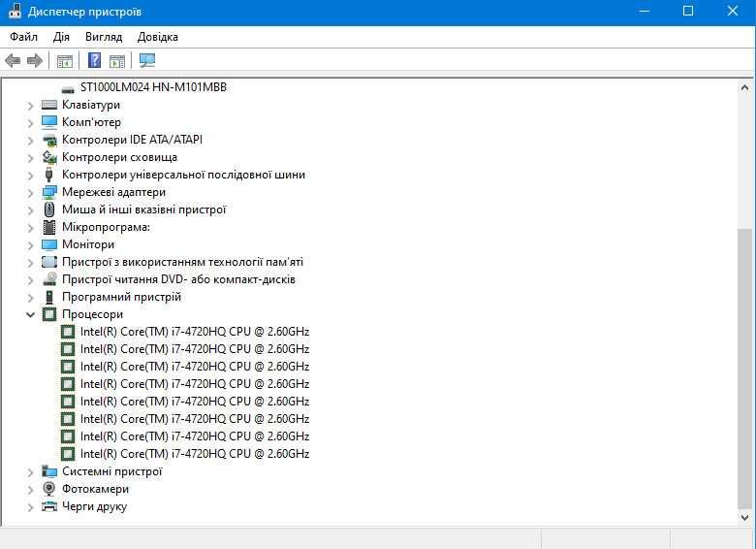This screenshot has width=756, height=549.
Task: Click the scrollbar up arrow
Action: [x=745, y=88]
